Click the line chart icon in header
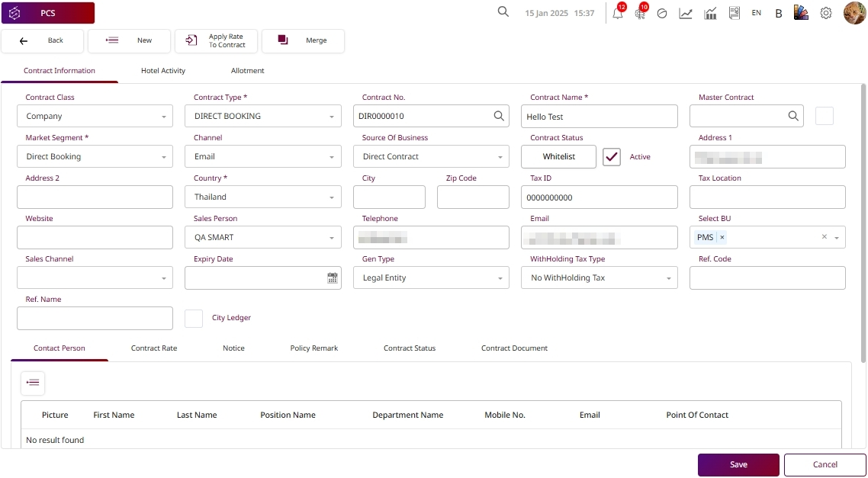 686,13
